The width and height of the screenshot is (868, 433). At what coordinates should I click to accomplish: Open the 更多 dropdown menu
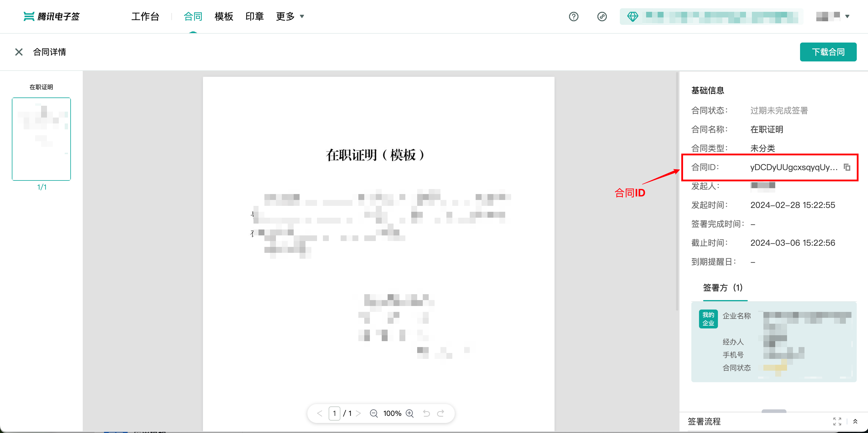[290, 16]
